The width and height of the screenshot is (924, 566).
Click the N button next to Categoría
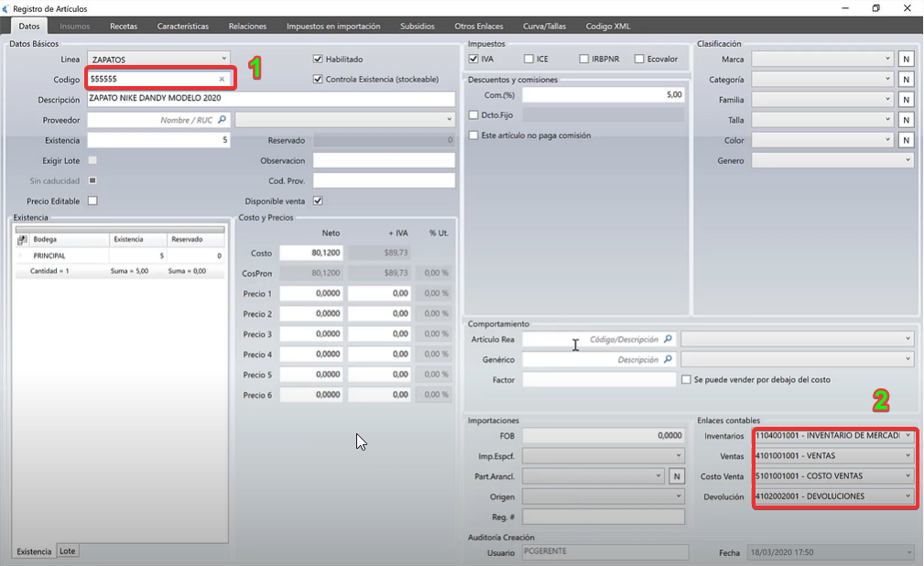click(907, 79)
